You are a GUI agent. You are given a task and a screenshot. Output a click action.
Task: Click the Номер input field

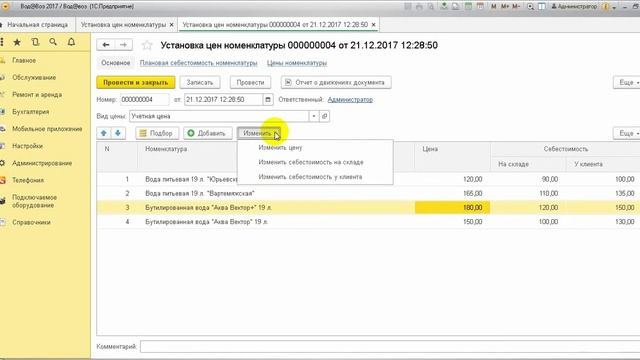(x=144, y=100)
